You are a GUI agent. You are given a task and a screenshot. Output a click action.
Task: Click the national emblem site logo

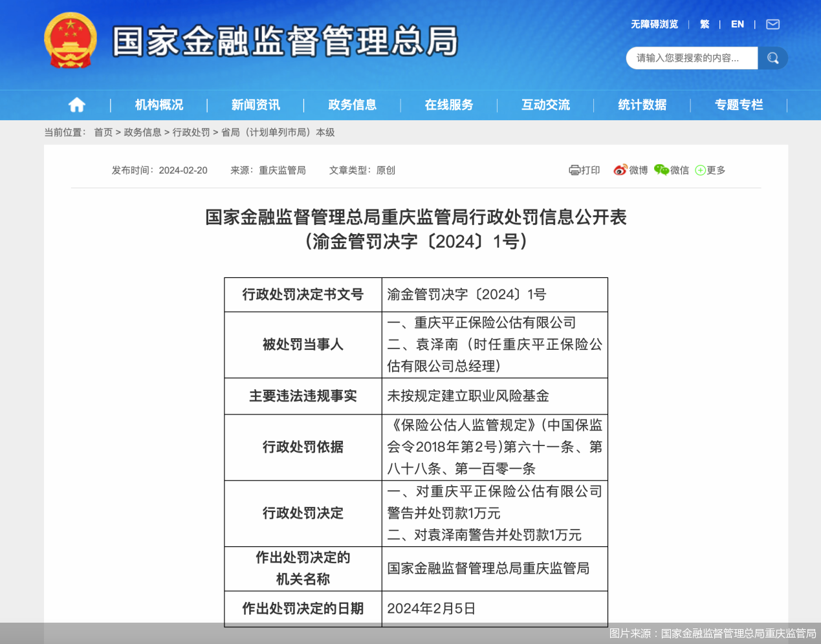(x=71, y=41)
